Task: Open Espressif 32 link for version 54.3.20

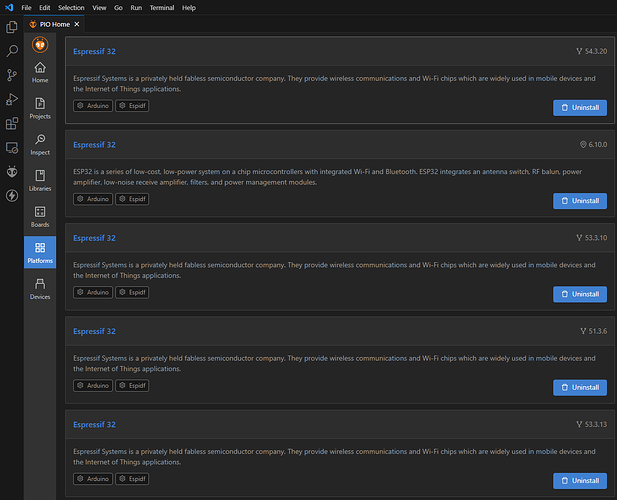Action: [x=94, y=52]
